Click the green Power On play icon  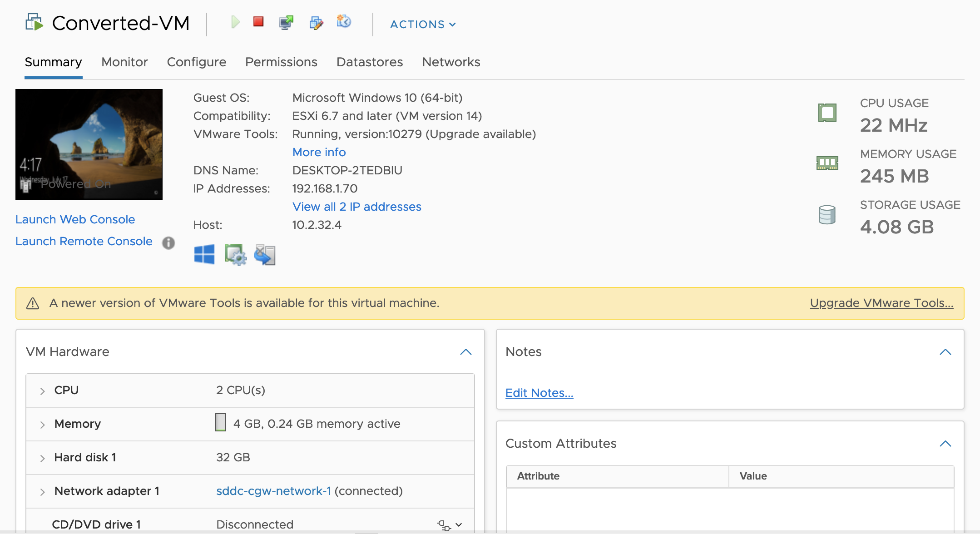coord(235,22)
